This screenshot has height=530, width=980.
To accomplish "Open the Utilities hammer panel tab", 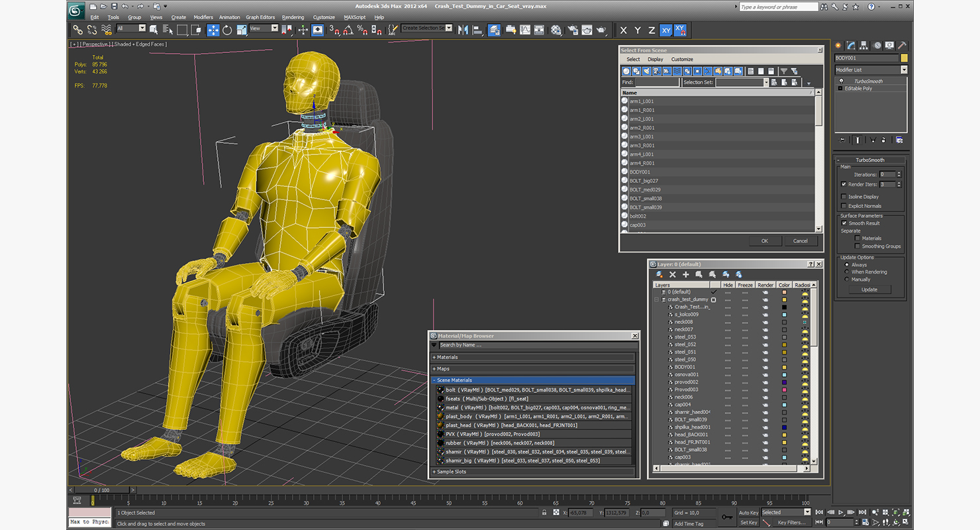I will [x=902, y=46].
